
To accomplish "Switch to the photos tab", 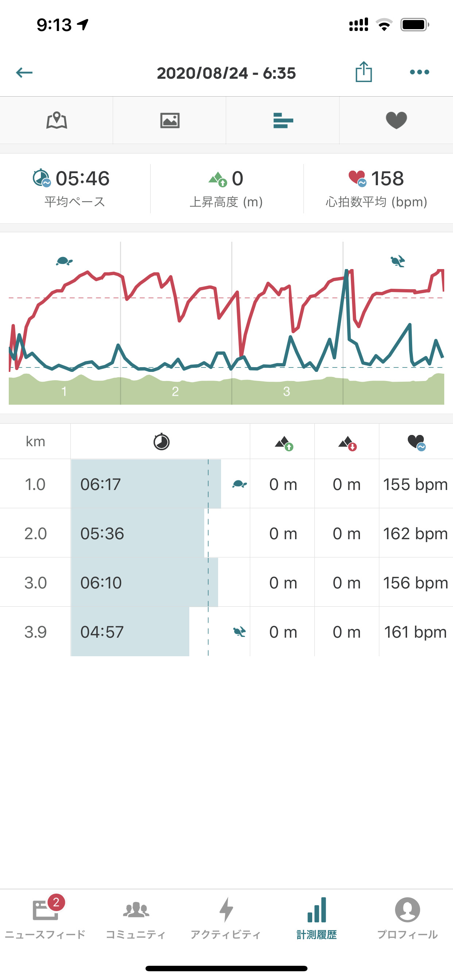I will pos(170,121).
